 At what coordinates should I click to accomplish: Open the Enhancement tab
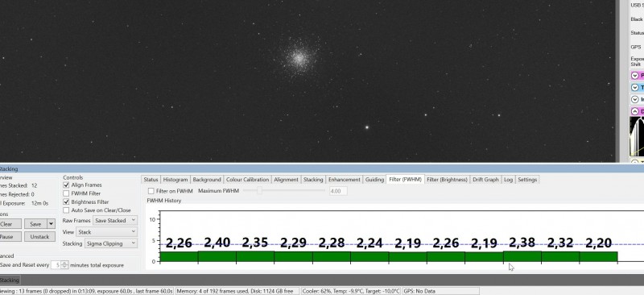point(345,180)
